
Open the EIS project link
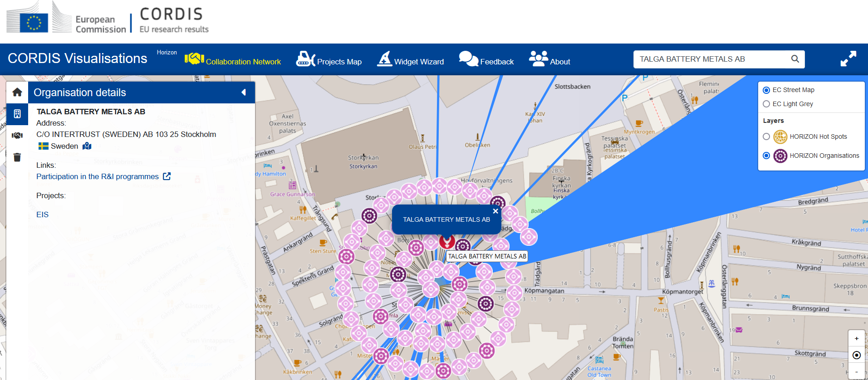(42, 214)
